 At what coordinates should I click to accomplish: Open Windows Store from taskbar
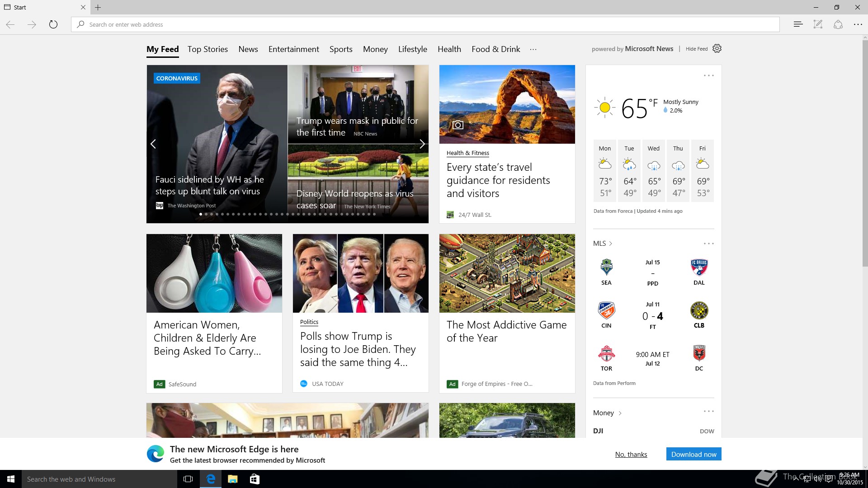255,479
